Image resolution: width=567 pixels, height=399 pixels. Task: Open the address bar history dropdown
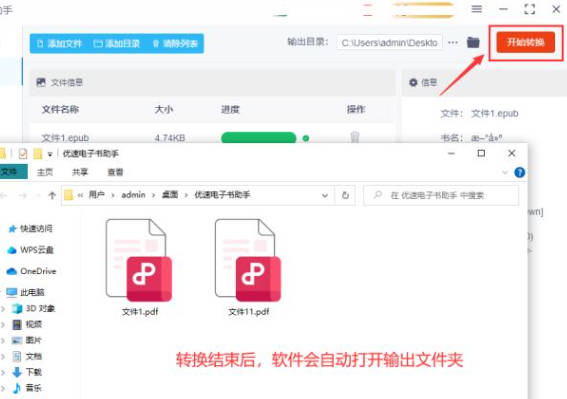325,195
